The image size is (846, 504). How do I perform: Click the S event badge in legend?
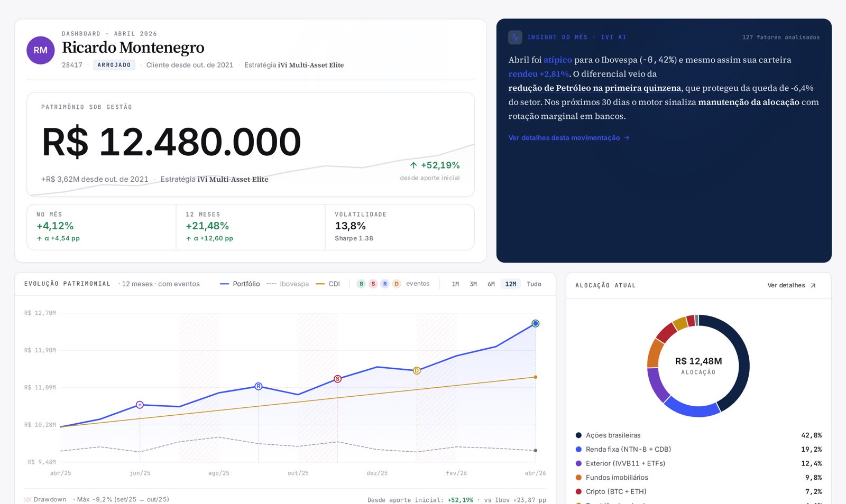click(x=373, y=284)
